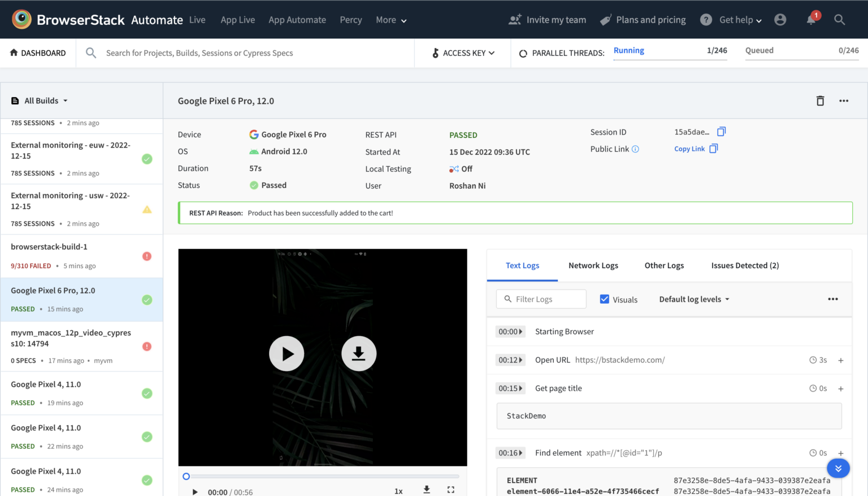The image size is (868, 496).
Task: Switch to the Network Logs tab
Action: (x=593, y=265)
